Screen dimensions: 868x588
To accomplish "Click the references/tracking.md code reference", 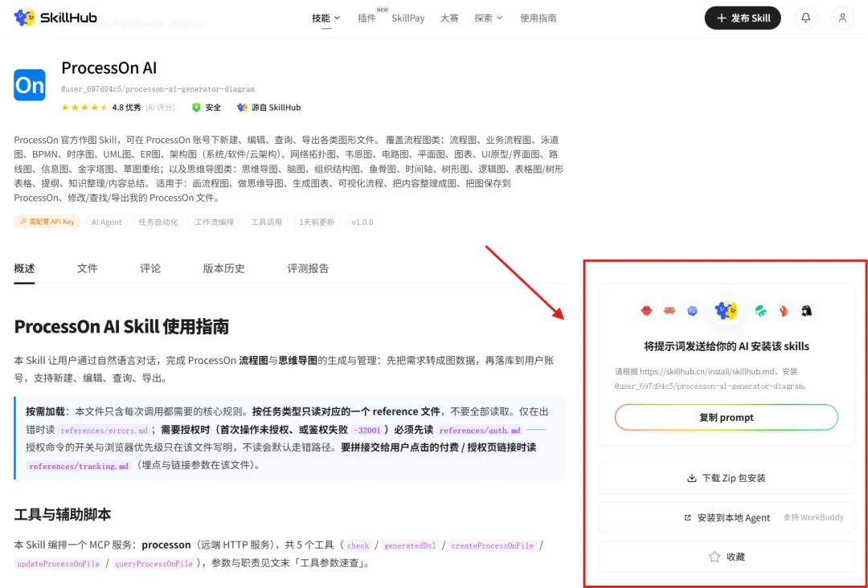I will [79, 466].
